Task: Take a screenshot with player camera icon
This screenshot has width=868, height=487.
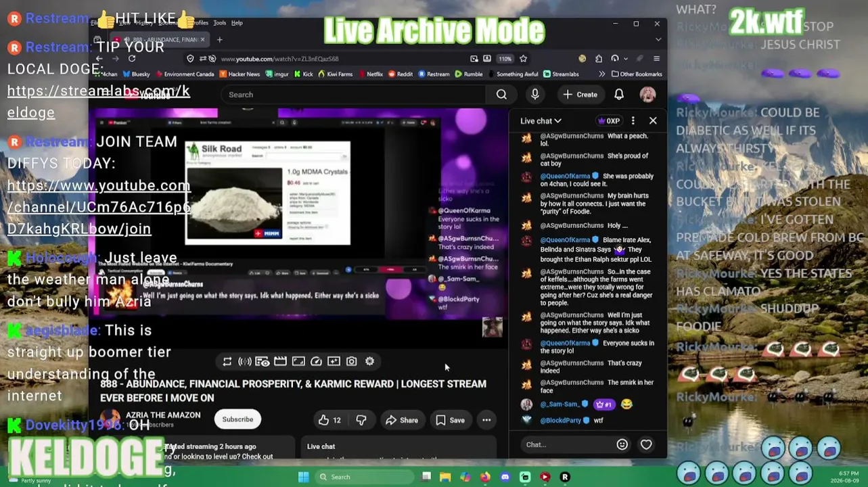Action: click(352, 361)
